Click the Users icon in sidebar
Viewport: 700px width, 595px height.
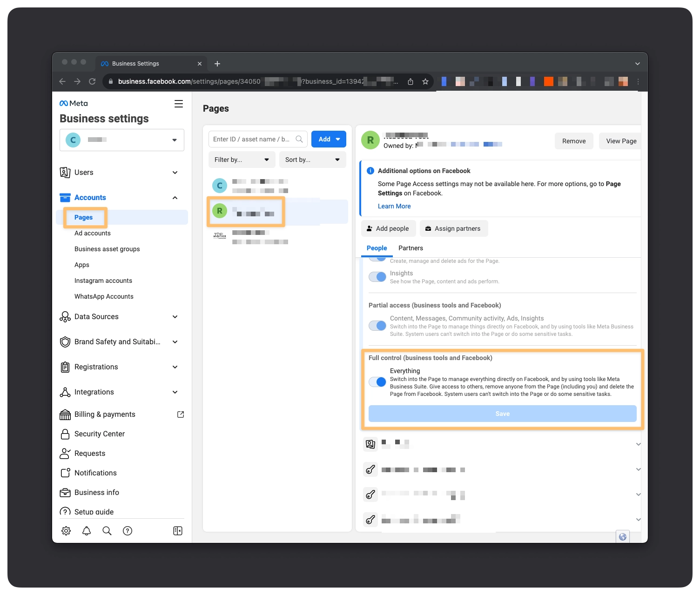[x=65, y=173]
